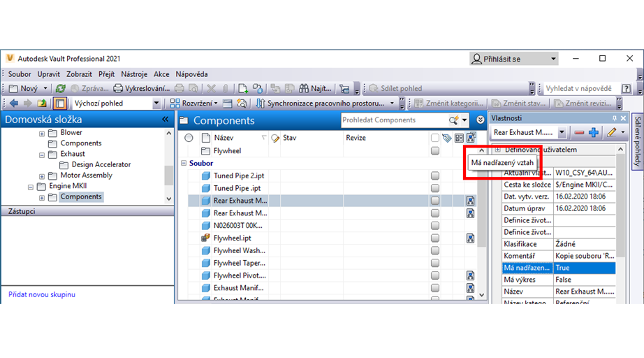Toggle checkbox for Flywheel Wash row
Screen dimensions: 644x358
(x=435, y=250)
